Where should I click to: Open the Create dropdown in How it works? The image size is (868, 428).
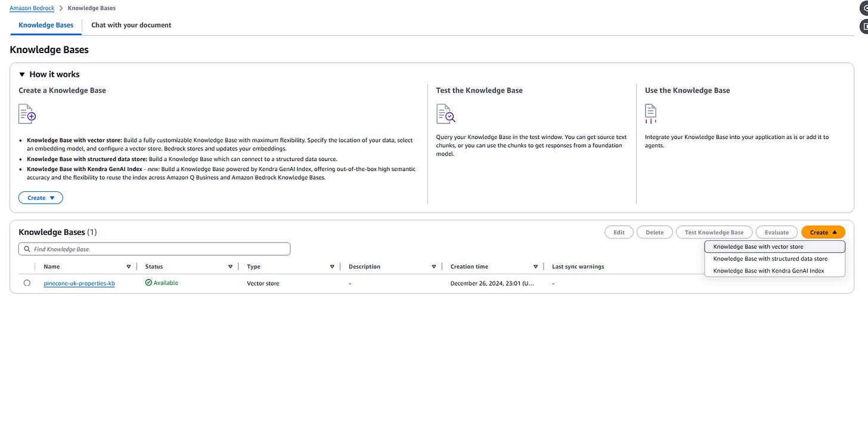click(41, 198)
